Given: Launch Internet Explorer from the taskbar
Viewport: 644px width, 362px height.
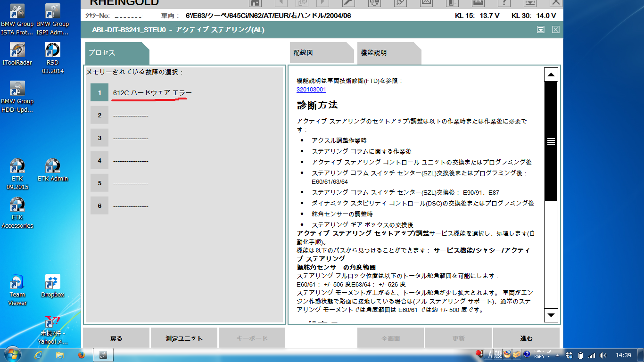Looking at the screenshot, I should (x=39, y=354).
